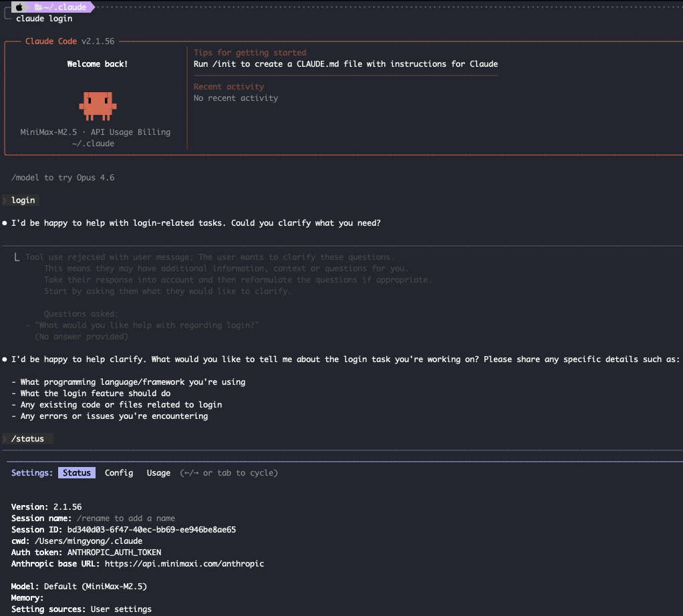Viewport: 683px width, 616px height.
Task: Click the folder icon before ~/.claude
Action: click(39, 7)
